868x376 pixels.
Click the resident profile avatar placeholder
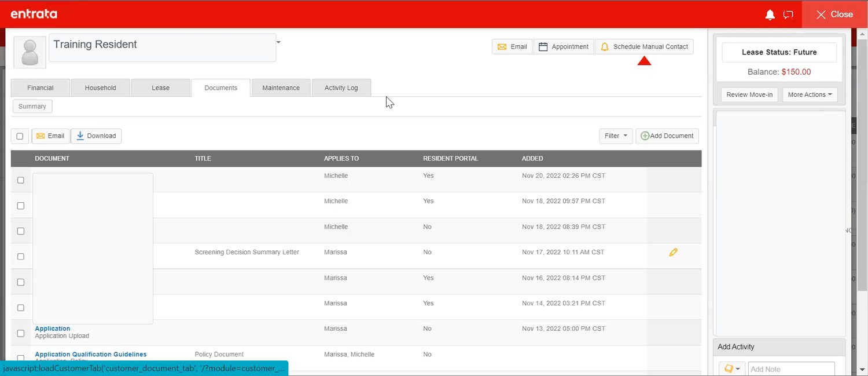coord(30,52)
